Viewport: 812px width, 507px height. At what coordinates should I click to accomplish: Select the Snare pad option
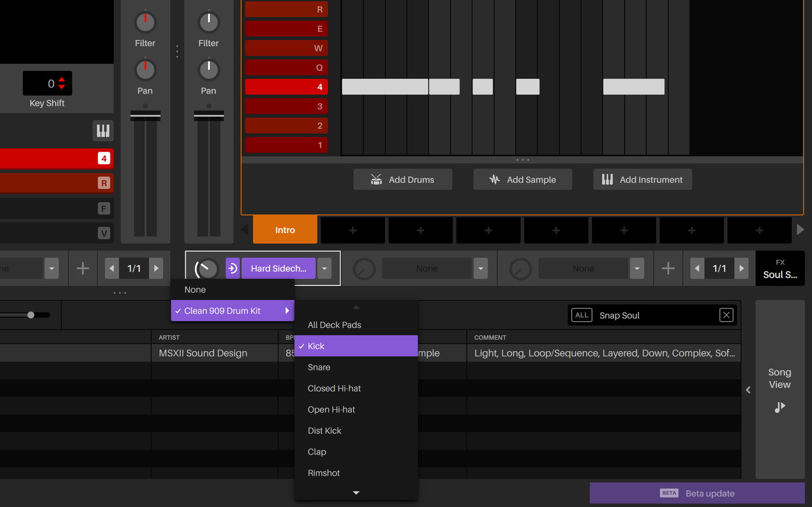[x=319, y=367]
